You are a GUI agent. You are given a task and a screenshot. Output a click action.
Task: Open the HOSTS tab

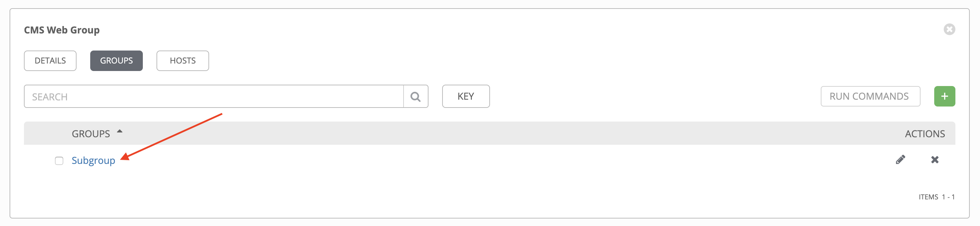[x=182, y=61]
